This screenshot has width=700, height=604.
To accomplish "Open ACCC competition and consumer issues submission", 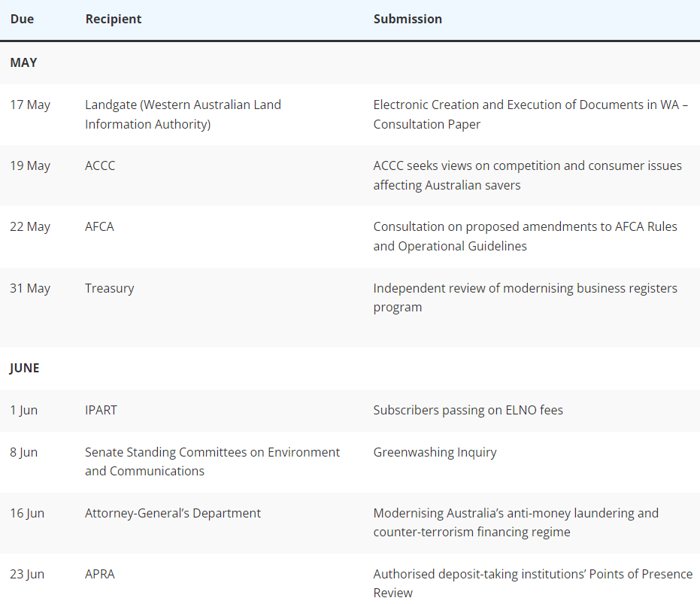I will click(x=527, y=175).
